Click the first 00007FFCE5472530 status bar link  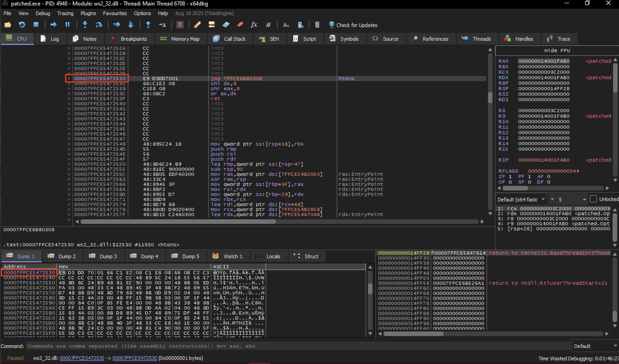click(82, 358)
